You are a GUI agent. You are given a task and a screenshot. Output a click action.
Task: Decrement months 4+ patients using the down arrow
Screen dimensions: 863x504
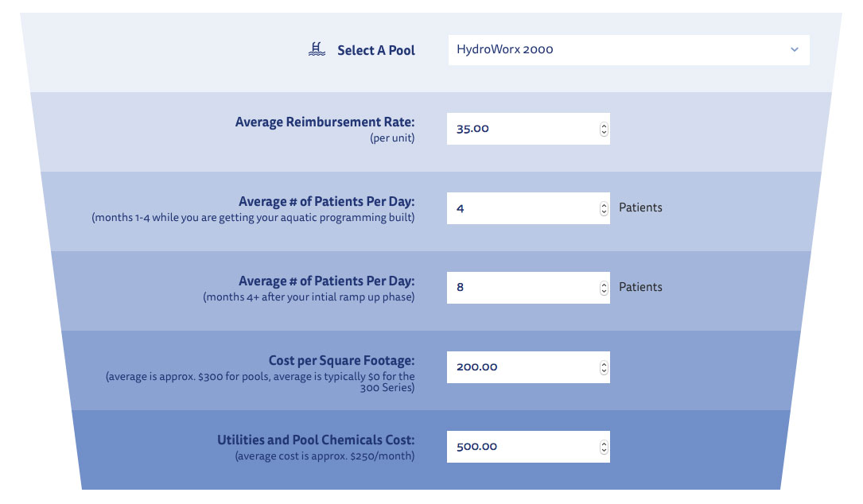pos(604,291)
